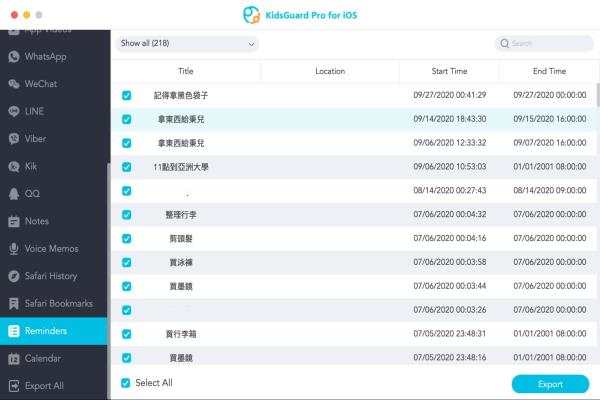The height and width of the screenshot is (400, 600).
Task: Sort by Title column header
Action: click(x=186, y=71)
